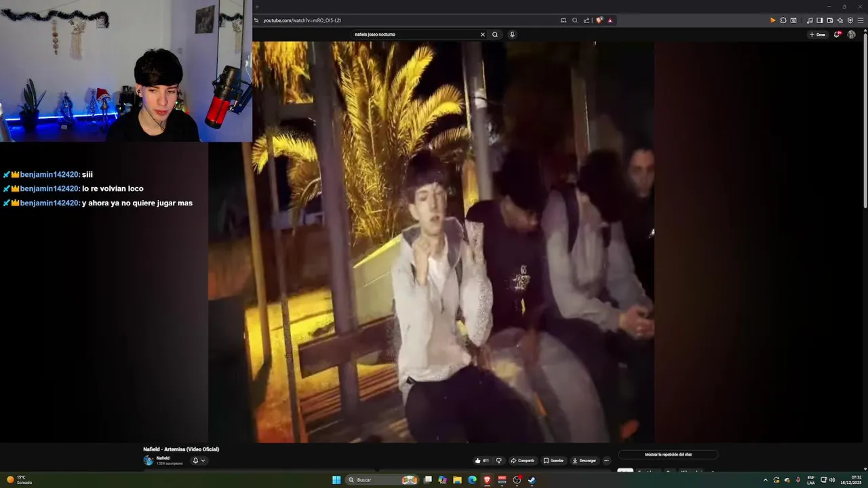Clear the YouTube search box text
Viewport: 868px width, 488px height.
[x=483, y=35]
